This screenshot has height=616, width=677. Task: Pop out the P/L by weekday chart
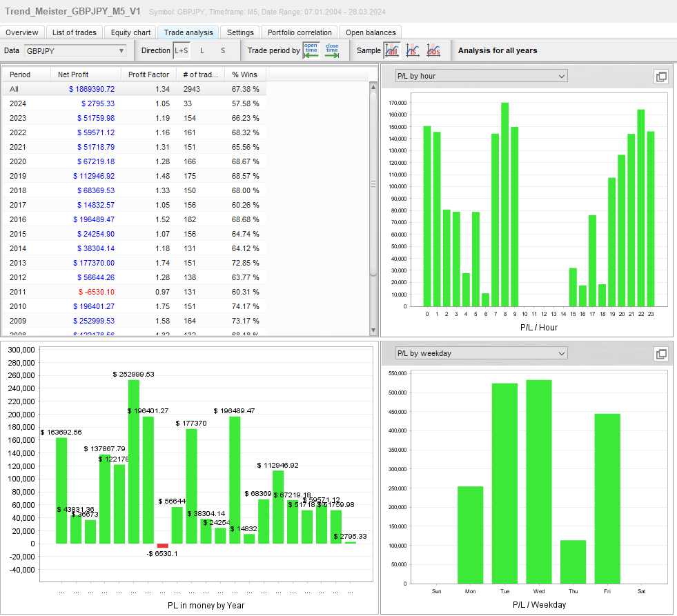tap(660, 354)
